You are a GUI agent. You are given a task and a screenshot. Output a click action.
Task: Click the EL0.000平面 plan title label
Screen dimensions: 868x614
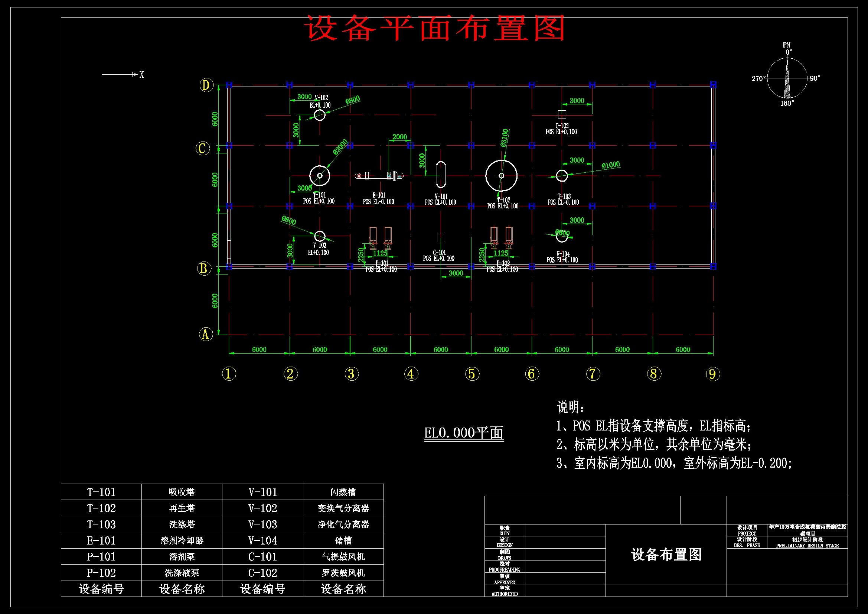click(464, 433)
